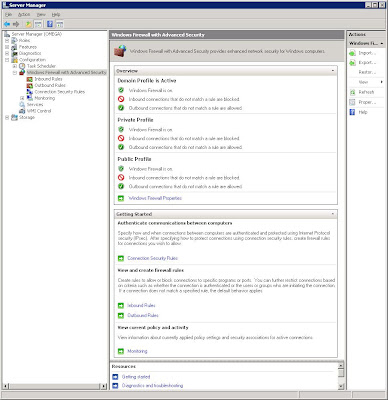Viewport: 388px width, 400px height.
Task: Open Monitoring link under current policy
Action: [137, 351]
